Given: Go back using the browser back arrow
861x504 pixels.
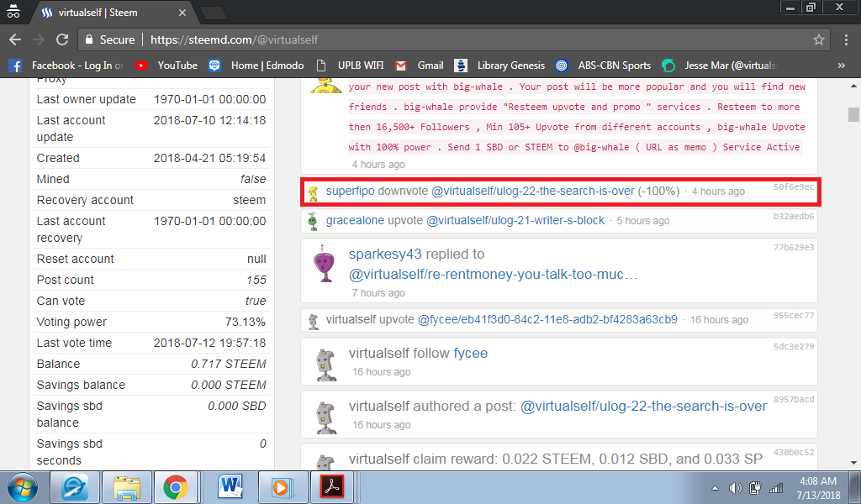Looking at the screenshot, I should click(15, 39).
